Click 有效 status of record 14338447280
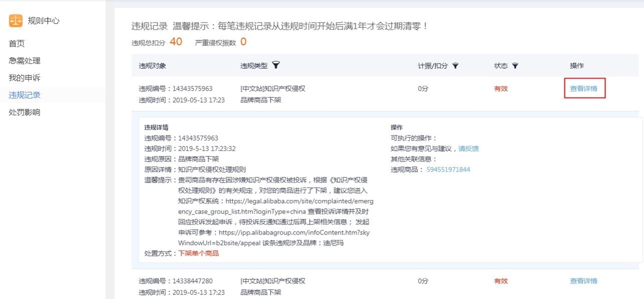644x299 pixels. click(x=501, y=281)
